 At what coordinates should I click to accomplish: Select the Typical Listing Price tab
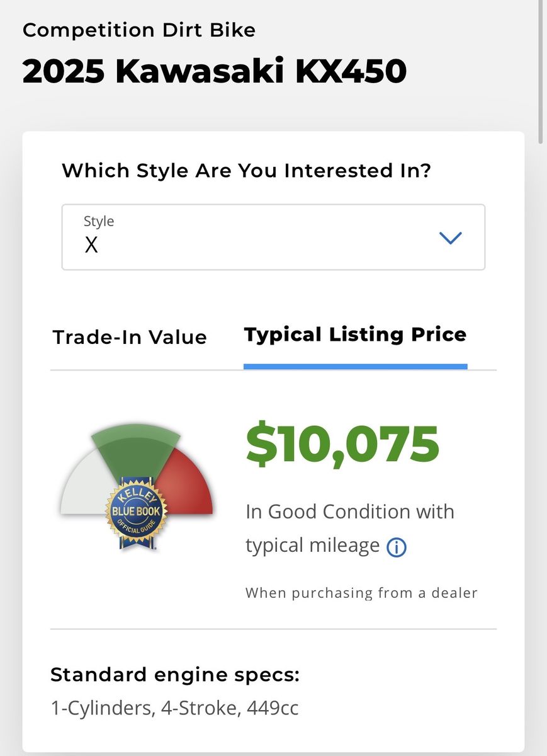point(355,335)
